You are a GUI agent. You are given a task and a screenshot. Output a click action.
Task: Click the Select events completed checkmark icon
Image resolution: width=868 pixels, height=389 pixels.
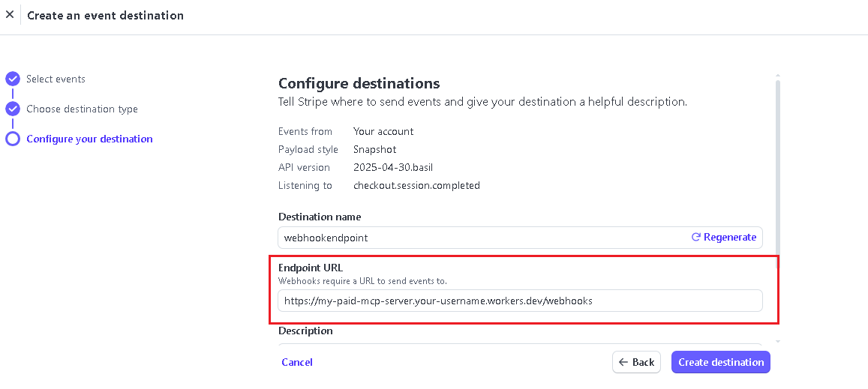13,79
